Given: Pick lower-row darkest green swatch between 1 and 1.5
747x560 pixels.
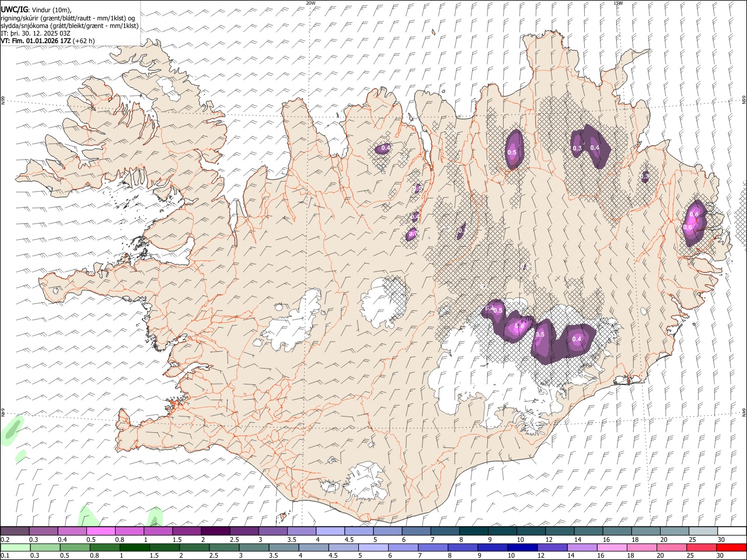Looking at the screenshot, I should click(x=134, y=547).
